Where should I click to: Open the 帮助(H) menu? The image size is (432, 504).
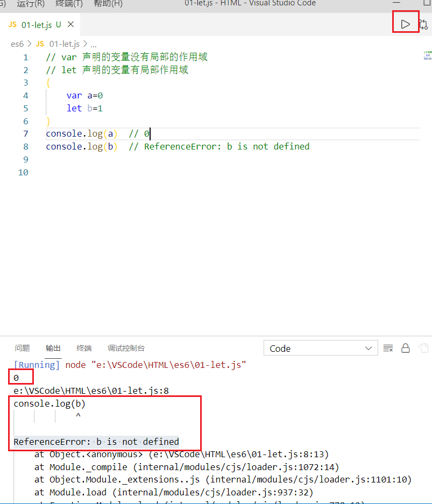pos(108,4)
